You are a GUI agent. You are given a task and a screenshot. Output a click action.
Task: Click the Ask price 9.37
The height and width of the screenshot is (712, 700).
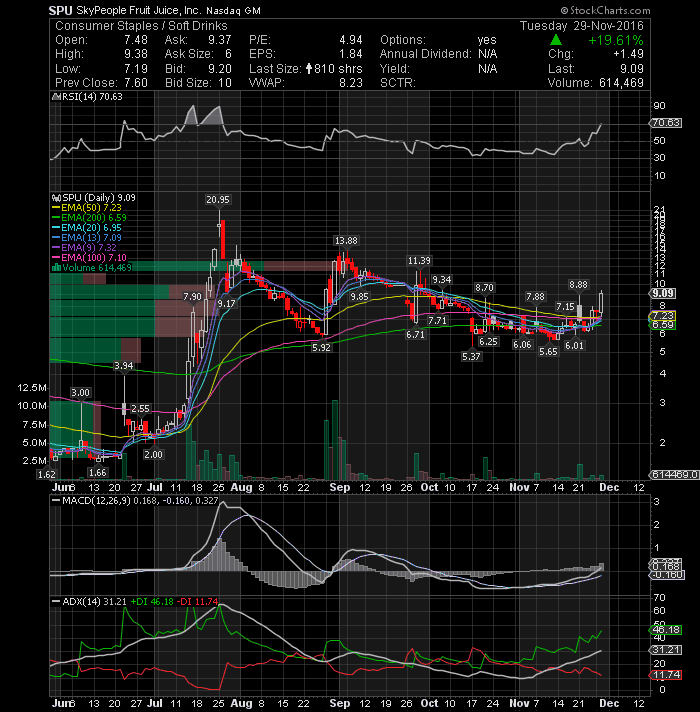[x=220, y=40]
